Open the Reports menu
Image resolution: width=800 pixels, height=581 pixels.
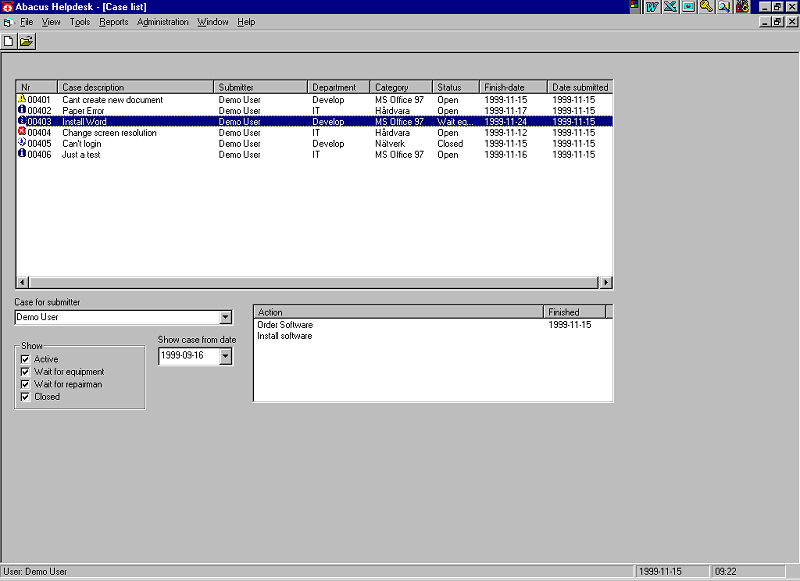(x=114, y=22)
